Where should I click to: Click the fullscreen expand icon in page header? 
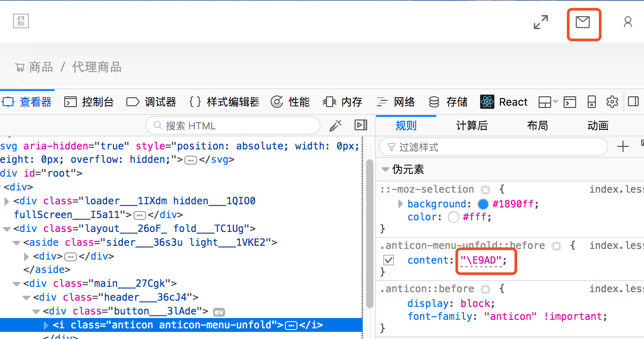(541, 22)
